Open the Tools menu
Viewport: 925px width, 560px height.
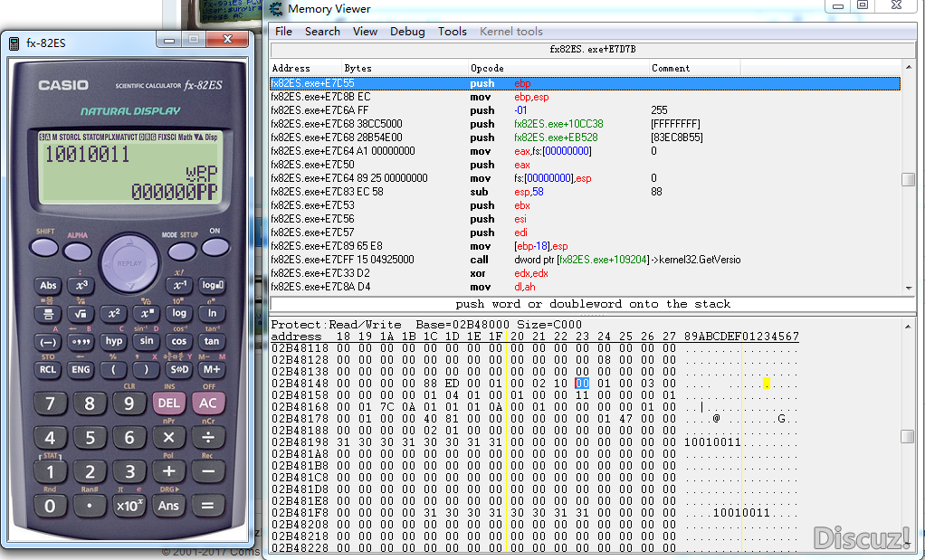[x=452, y=32]
